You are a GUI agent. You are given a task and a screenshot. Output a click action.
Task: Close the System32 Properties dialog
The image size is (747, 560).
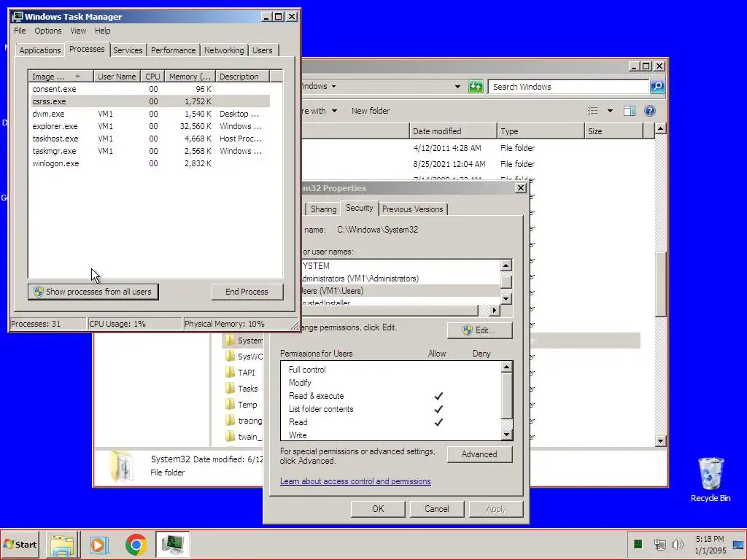521,188
